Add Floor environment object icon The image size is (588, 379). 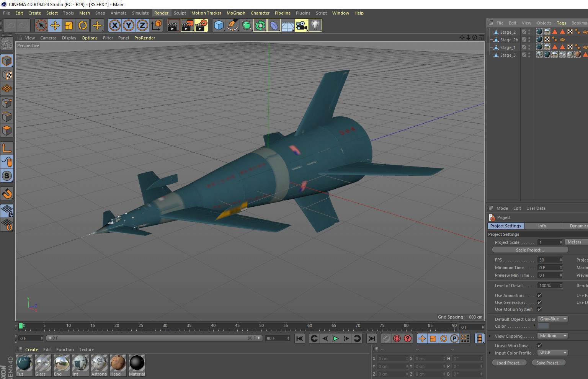tap(287, 26)
